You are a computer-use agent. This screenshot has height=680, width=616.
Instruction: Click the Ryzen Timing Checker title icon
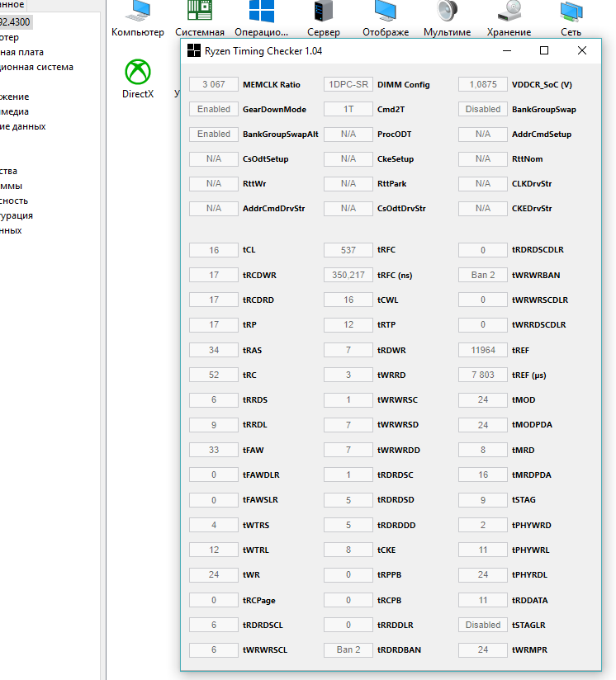click(x=193, y=50)
